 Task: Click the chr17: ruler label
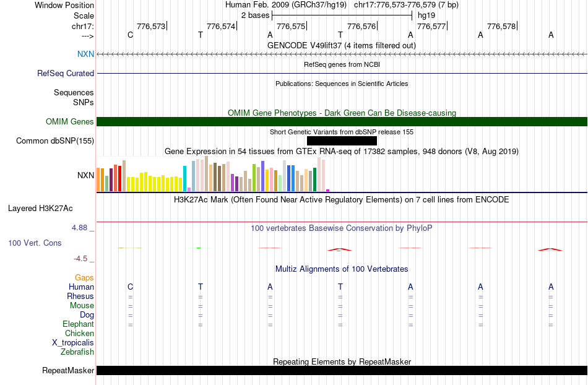click(x=83, y=26)
